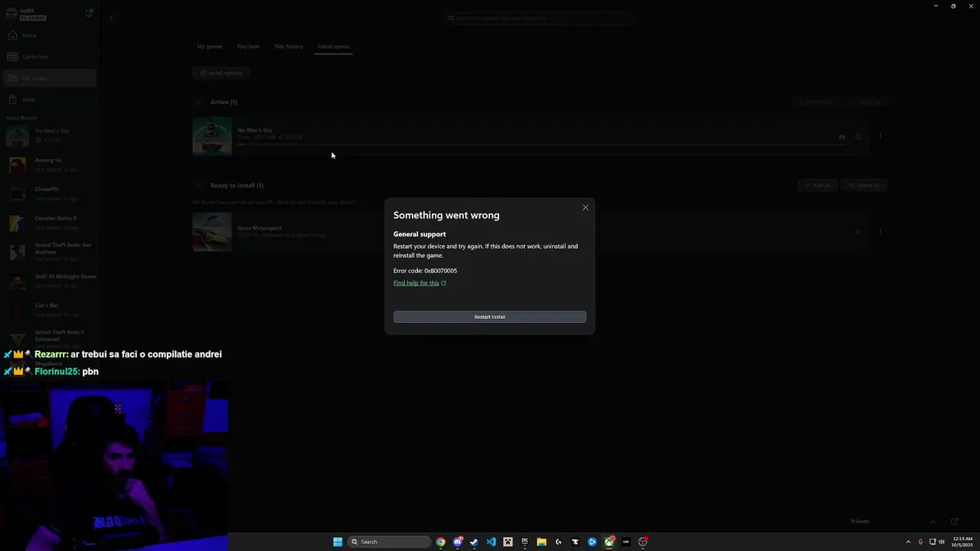Click the Xbox search field

coord(540,18)
